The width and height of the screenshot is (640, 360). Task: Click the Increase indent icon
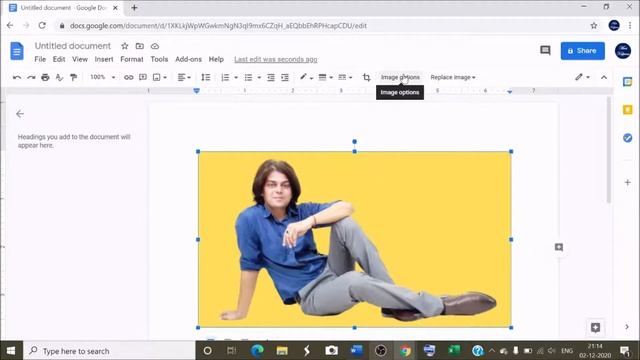click(285, 77)
